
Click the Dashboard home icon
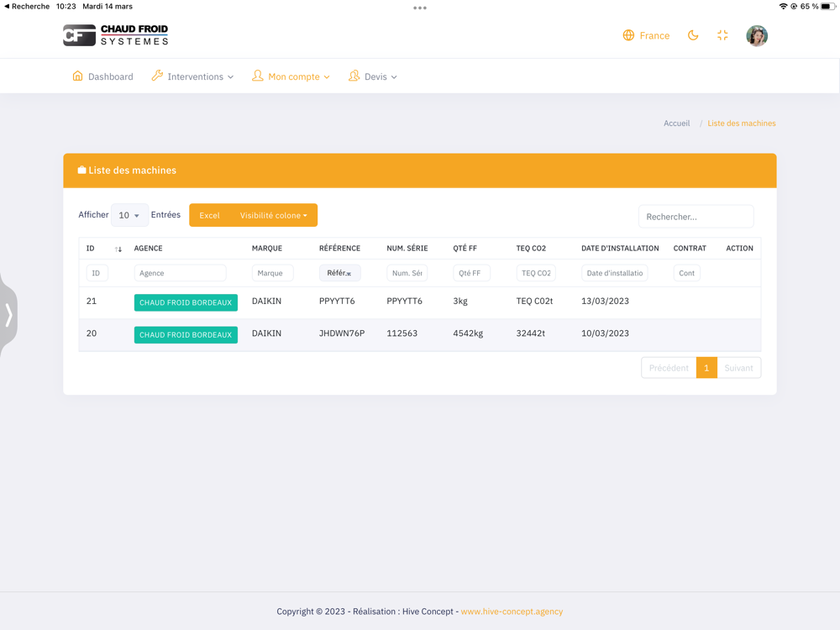[77, 76]
